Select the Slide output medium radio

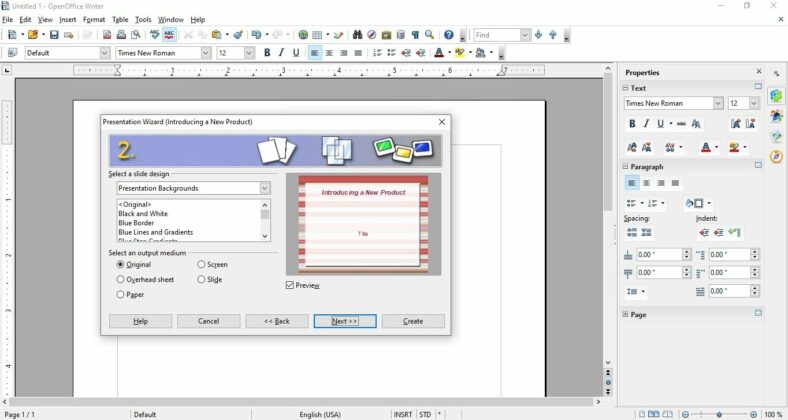201,279
